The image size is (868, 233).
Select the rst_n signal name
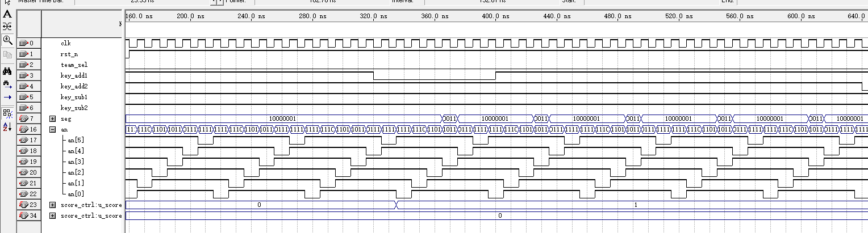coord(69,54)
